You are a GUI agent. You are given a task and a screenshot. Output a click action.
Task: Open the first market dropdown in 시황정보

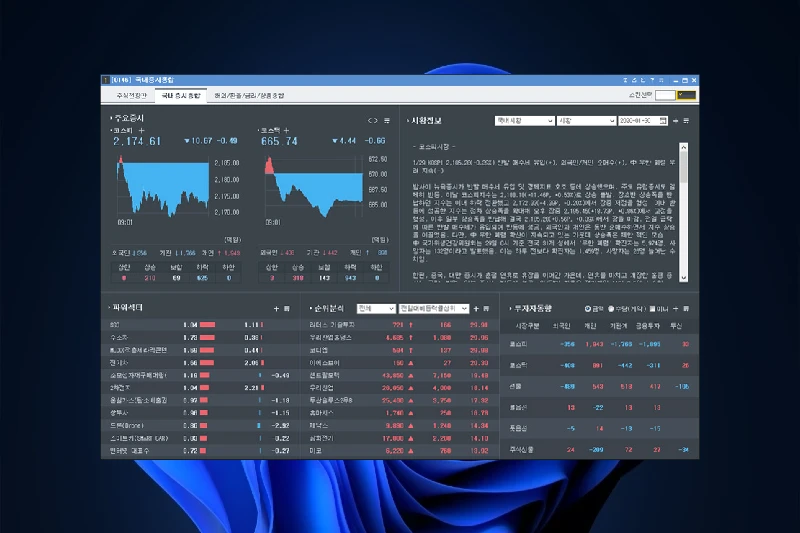(x=524, y=120)
